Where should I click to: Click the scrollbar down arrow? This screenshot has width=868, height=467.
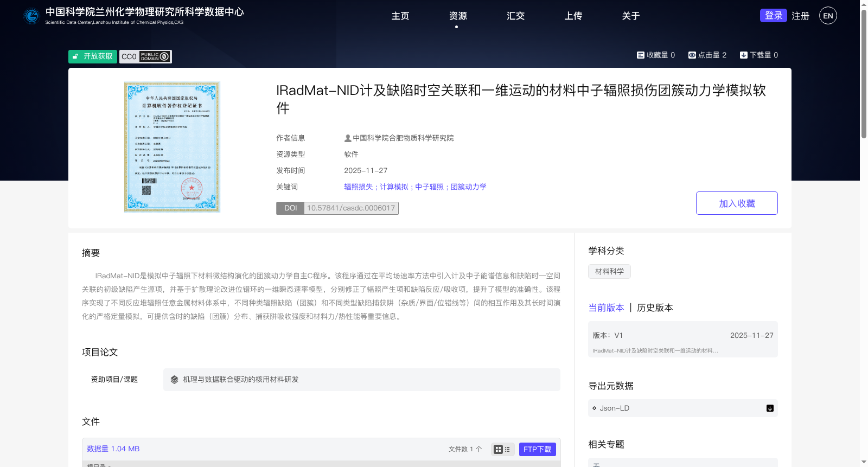(864, 462)
